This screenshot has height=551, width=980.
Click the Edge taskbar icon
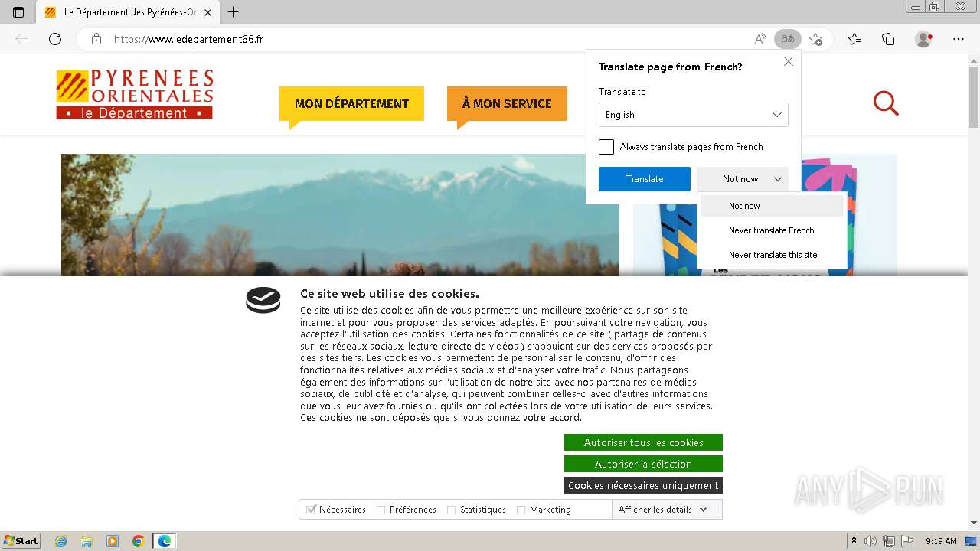point(165,541)
